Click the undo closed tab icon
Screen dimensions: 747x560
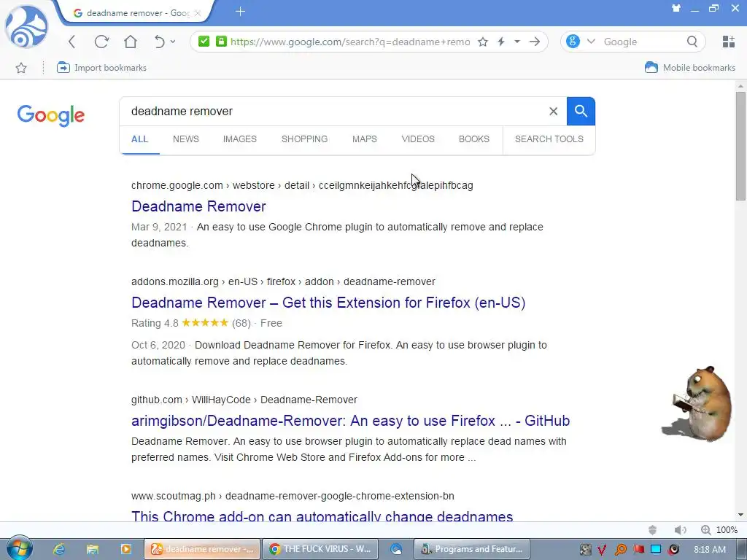tap(159, 42)
